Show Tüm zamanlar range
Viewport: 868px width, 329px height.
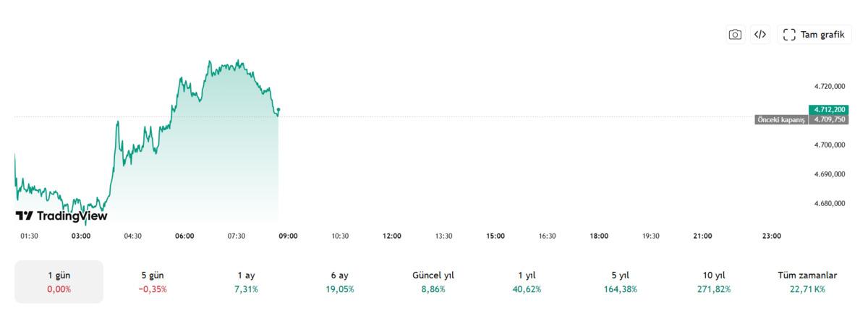coord(807,281)
